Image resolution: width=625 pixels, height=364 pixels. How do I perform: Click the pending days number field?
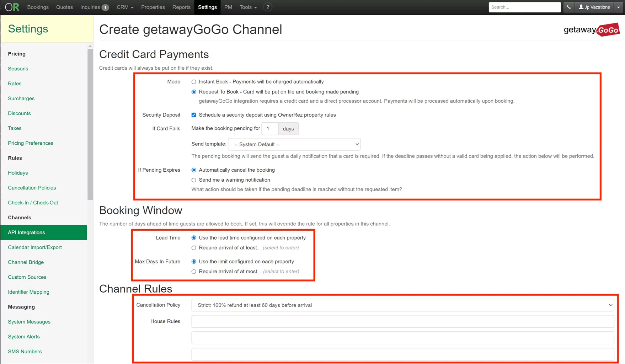[270, 129]
